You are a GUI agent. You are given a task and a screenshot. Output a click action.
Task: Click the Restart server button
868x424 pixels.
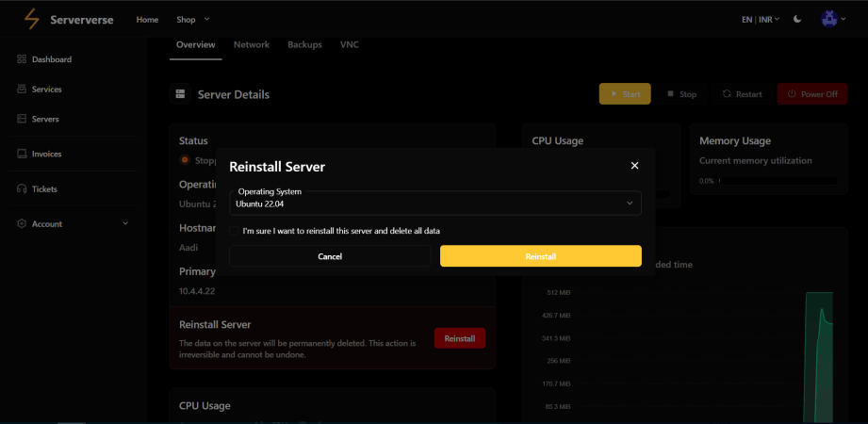pos(742,94)
